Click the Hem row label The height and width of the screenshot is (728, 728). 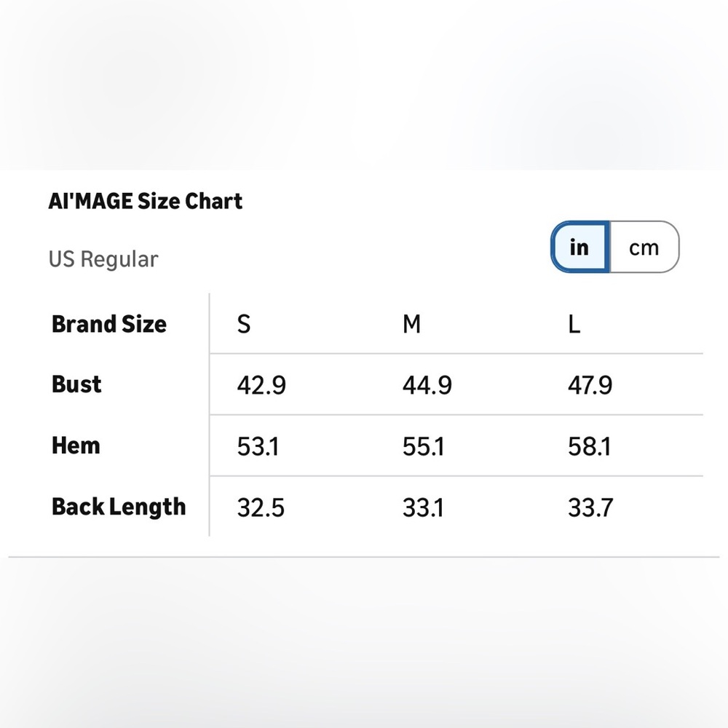(76, 446)
